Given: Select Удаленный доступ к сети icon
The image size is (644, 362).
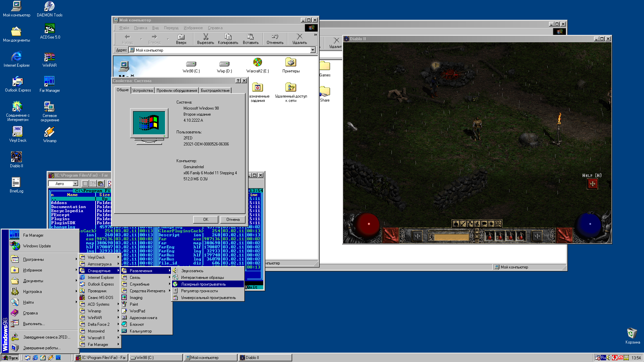Looking at the screenshot, I should (291, 93).
